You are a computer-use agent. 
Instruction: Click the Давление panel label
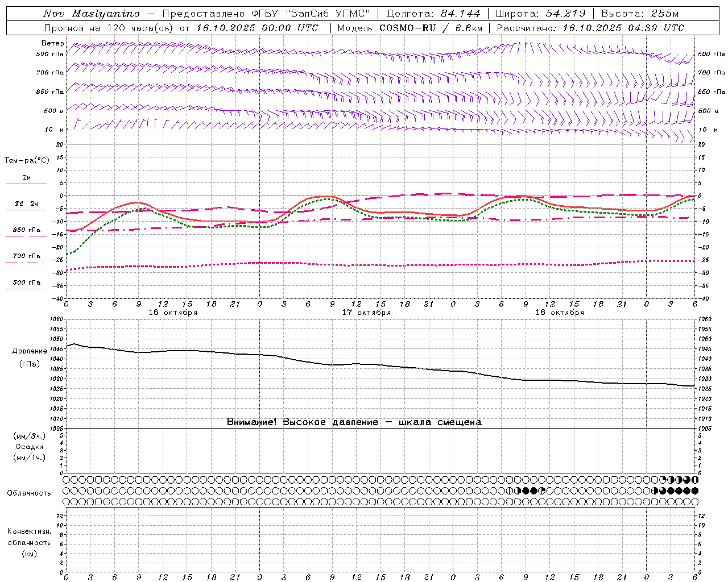click(x=30, y=351)
